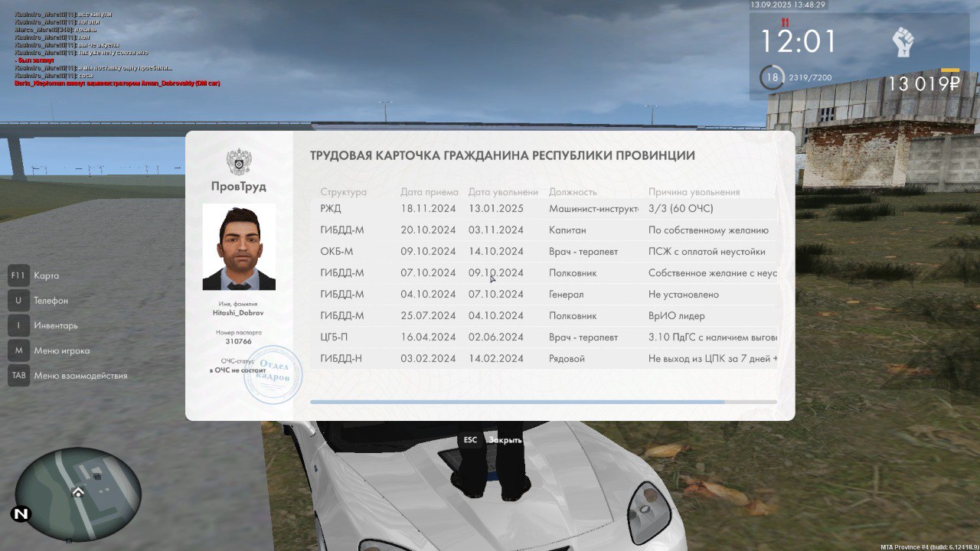Viewport: 980px width, 551px height.
Task: Click the I key icon for Инвентарь
Action: coord(18,325)
